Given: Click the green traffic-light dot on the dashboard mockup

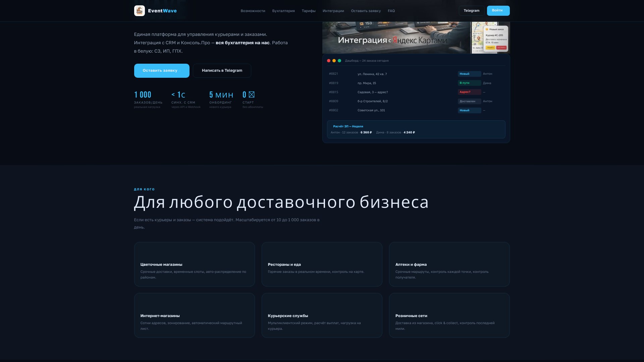Looking at the screenshot, I should 339,61.
